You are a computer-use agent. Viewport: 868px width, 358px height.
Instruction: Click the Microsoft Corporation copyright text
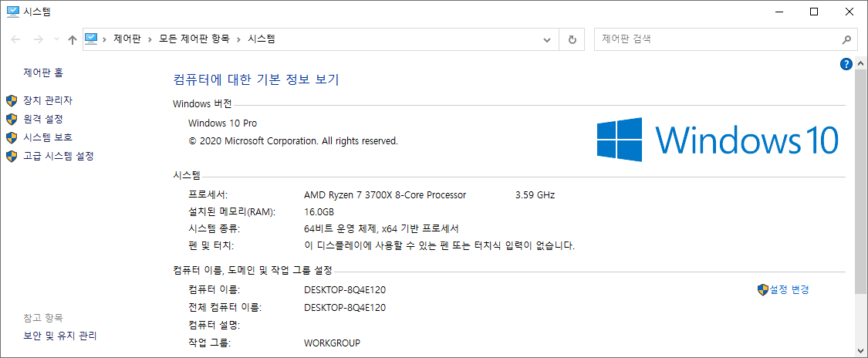click(293, 141)
